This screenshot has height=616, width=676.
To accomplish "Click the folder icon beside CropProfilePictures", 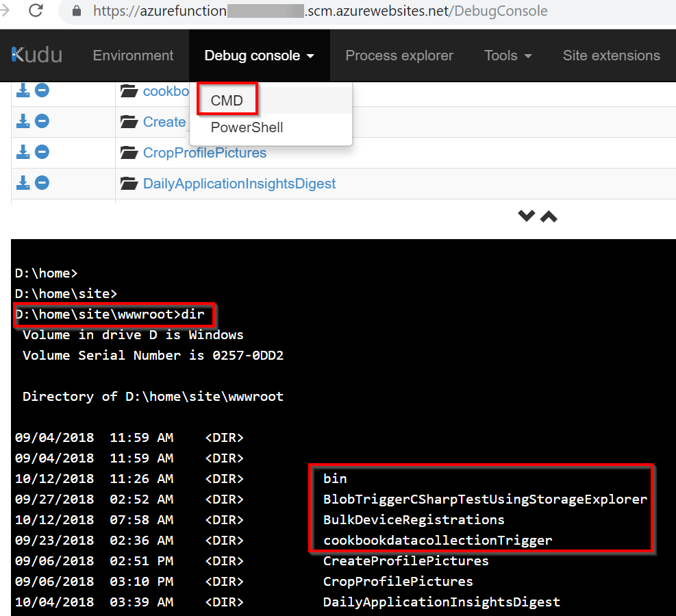I will pyautogui.click(x=129, y=153).
